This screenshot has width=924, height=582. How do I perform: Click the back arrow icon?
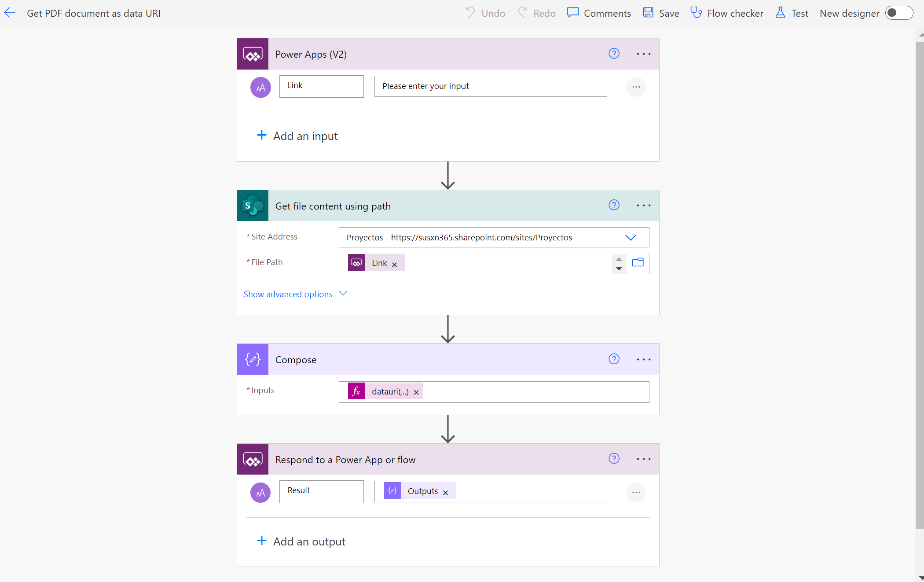click(10, 13)
